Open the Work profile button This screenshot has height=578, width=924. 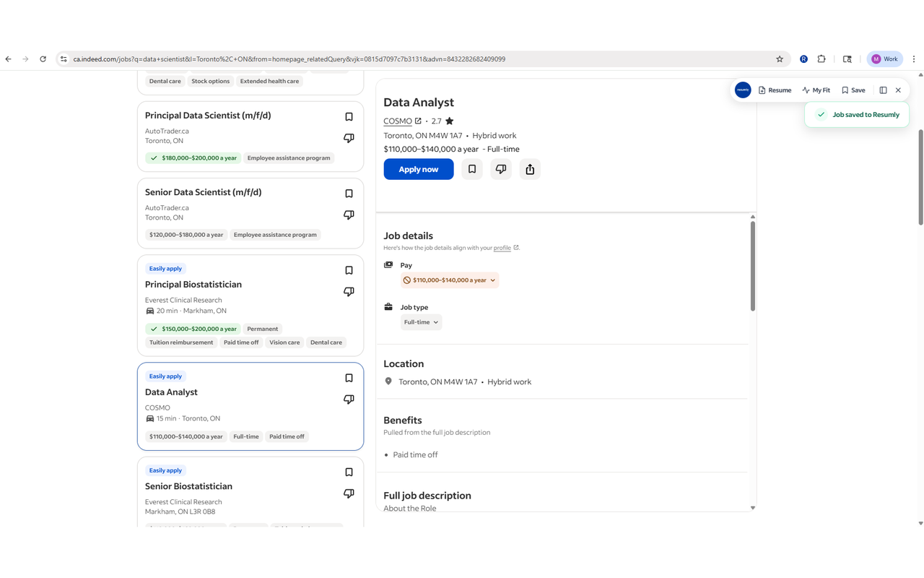pos(885,59)
